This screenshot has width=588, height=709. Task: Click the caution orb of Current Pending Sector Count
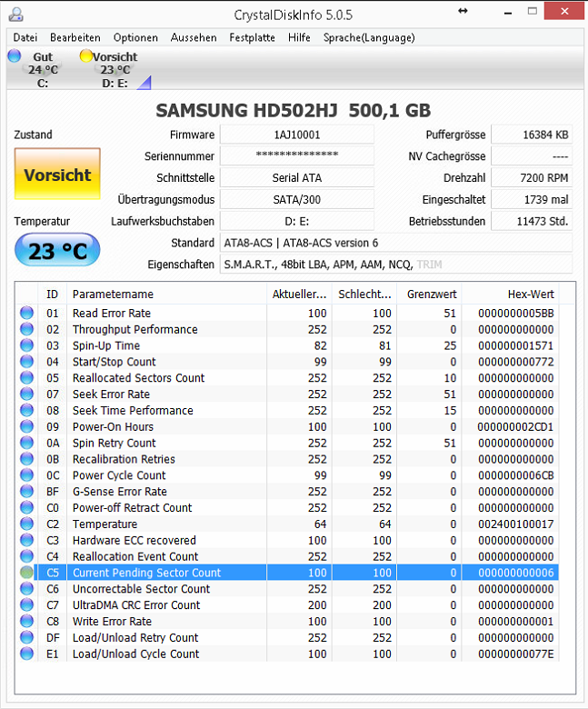tap(26, 573)
